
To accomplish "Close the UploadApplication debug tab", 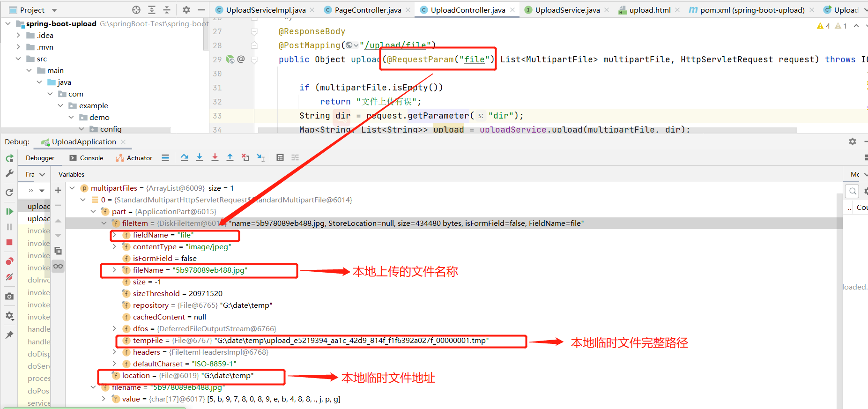I will tap(123, 141).
